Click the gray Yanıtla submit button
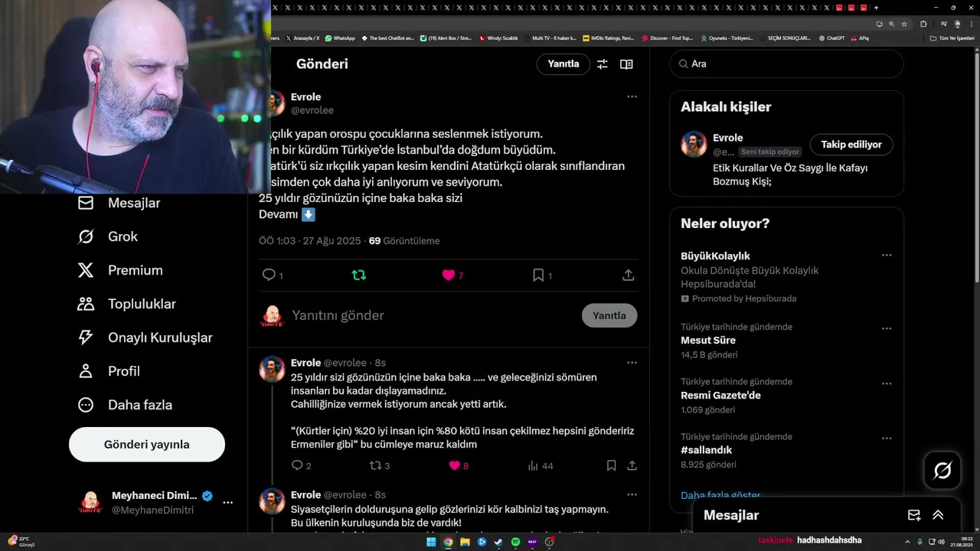The image size is (980, 551). pyautogui.click(x=609, y=315)
